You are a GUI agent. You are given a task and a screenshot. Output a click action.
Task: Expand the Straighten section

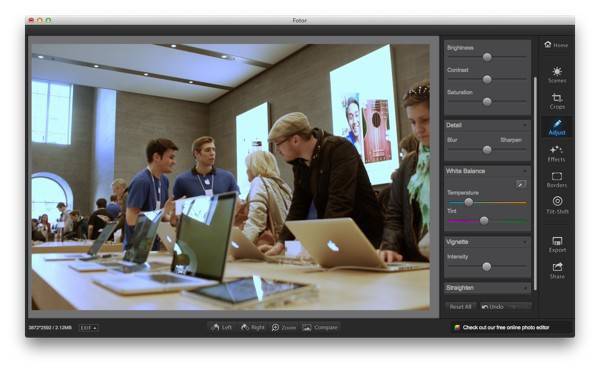pos(525,288)
